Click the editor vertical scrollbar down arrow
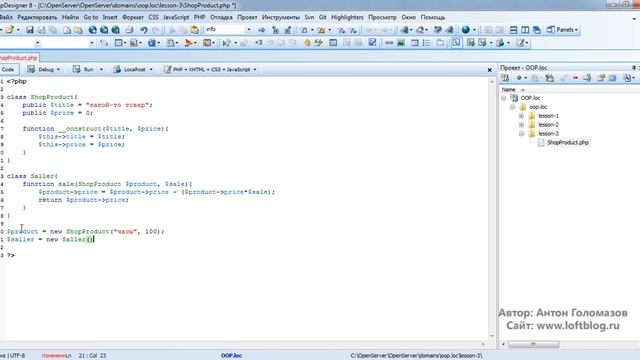Image resolution: width=640 pixels, height=360 pixels. [x=492, y=336]
